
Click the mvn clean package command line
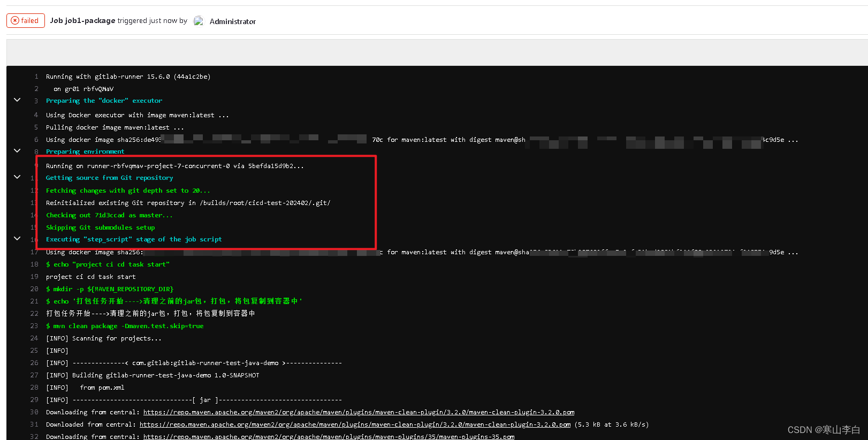pyautogui.click(x=125, y=326)
